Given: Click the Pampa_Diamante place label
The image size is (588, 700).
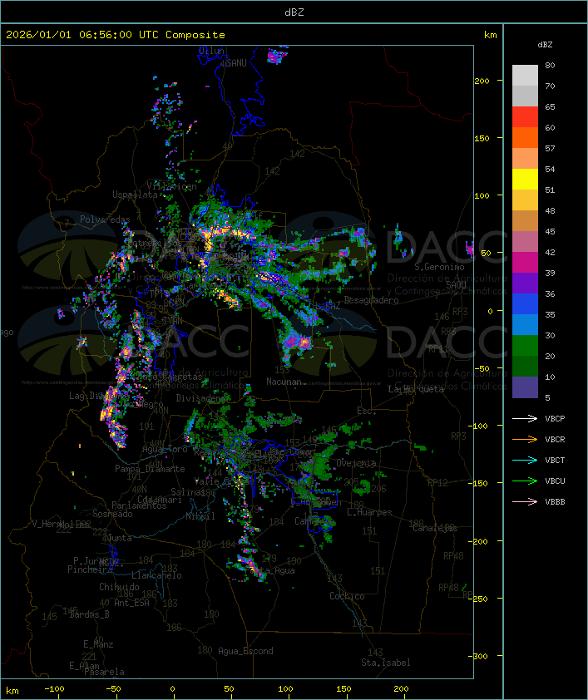Looking at the screenshot, I should click(150, 469).
